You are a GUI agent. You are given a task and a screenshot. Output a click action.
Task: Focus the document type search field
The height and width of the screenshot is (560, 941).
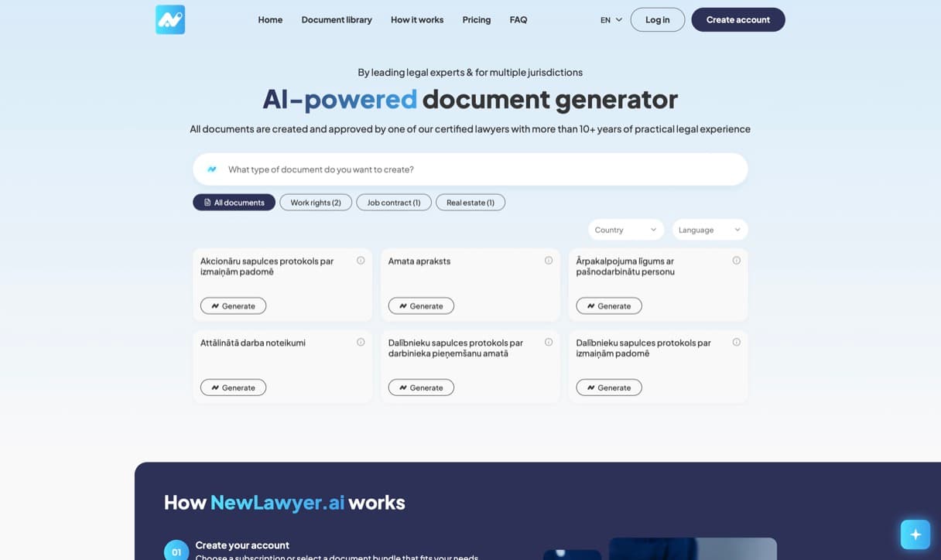tap(470, 169)
